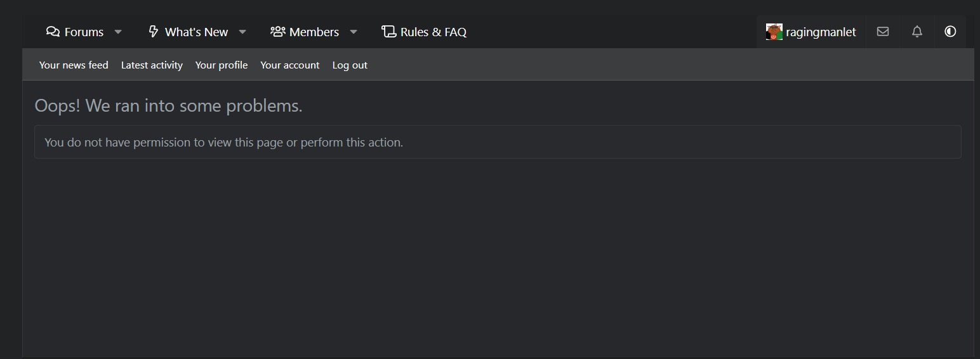The width and height of the screenshot is (980, 359).
Task: Click the Rules & FAQ scroll icon
Action: [388, 32]
